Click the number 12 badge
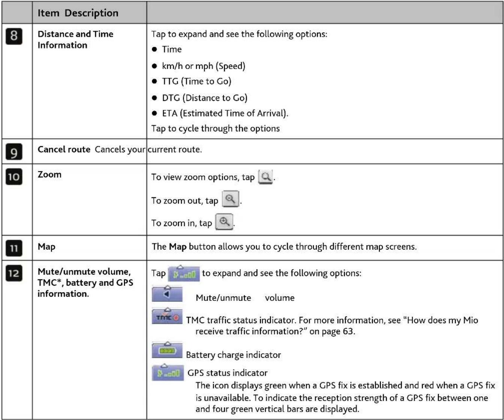Viewport: 504px width, 420px height. click(x=14, y=273)
